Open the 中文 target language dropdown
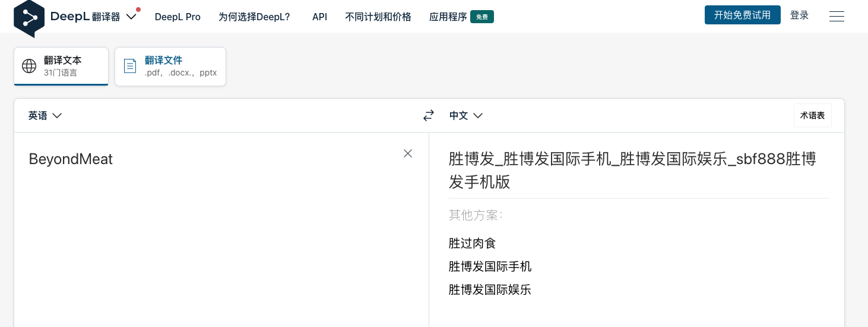 [466, 115]
